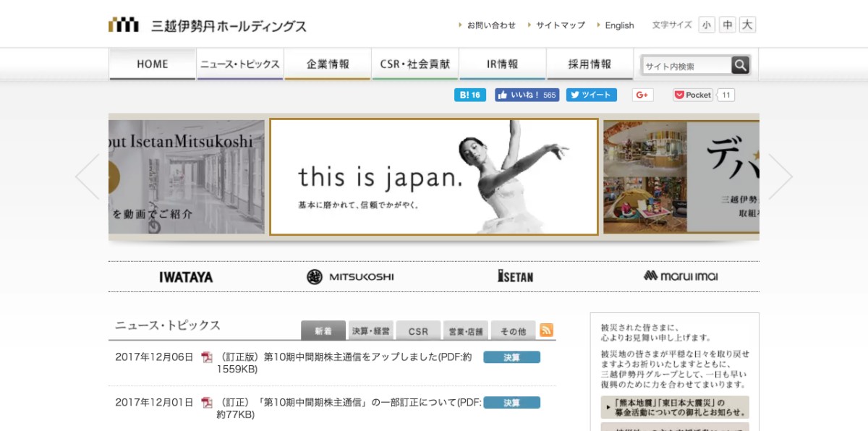Screen dimensions: 868x431
Task: Click Pocket count bubble 11
Action: (x=726, y=95)
